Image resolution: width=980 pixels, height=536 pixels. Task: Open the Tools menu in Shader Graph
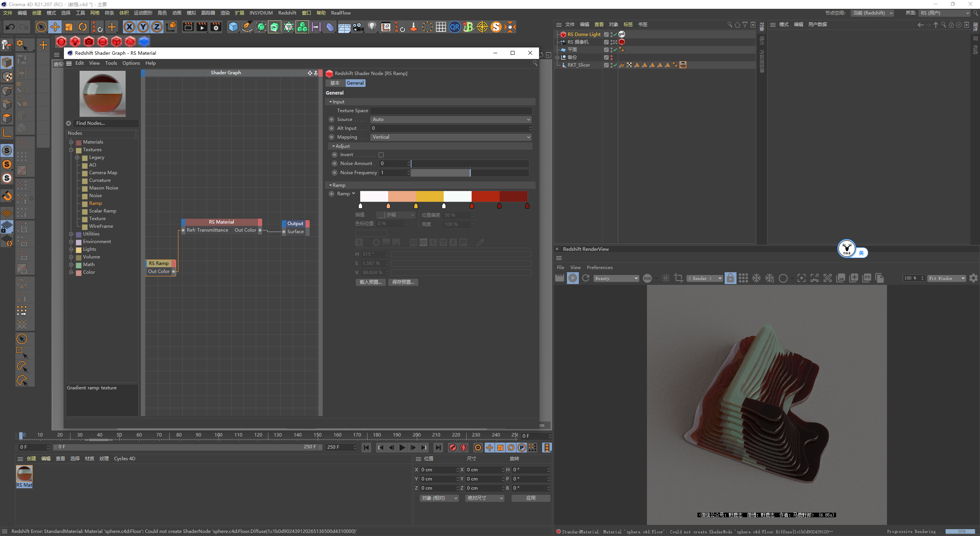click(111, 63)
